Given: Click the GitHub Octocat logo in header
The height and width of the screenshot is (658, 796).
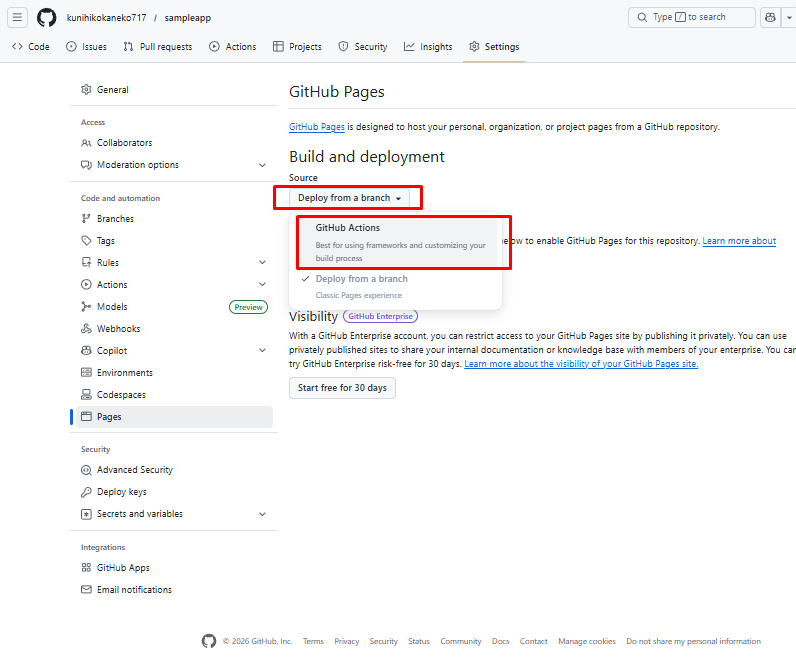Looking at the screenshot, I should click(47, 17).
